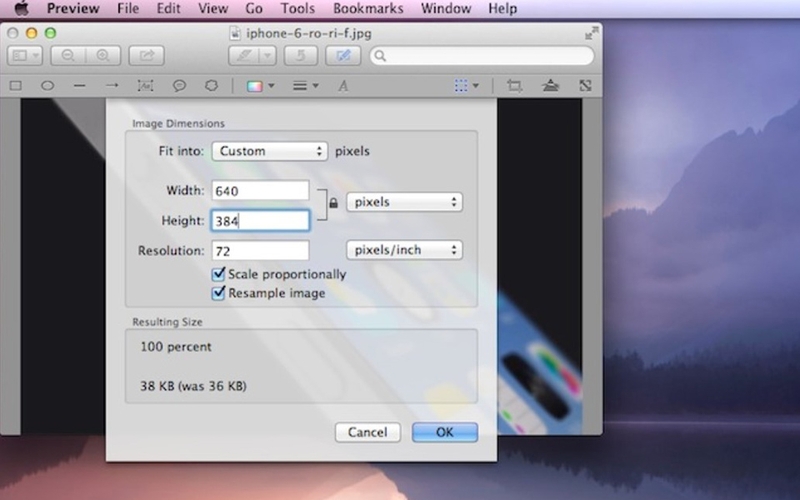The width and height of the screenshot is (800, 500).
Task: Open the pixels/inch resolution dropdown
Action: point(405,250)
